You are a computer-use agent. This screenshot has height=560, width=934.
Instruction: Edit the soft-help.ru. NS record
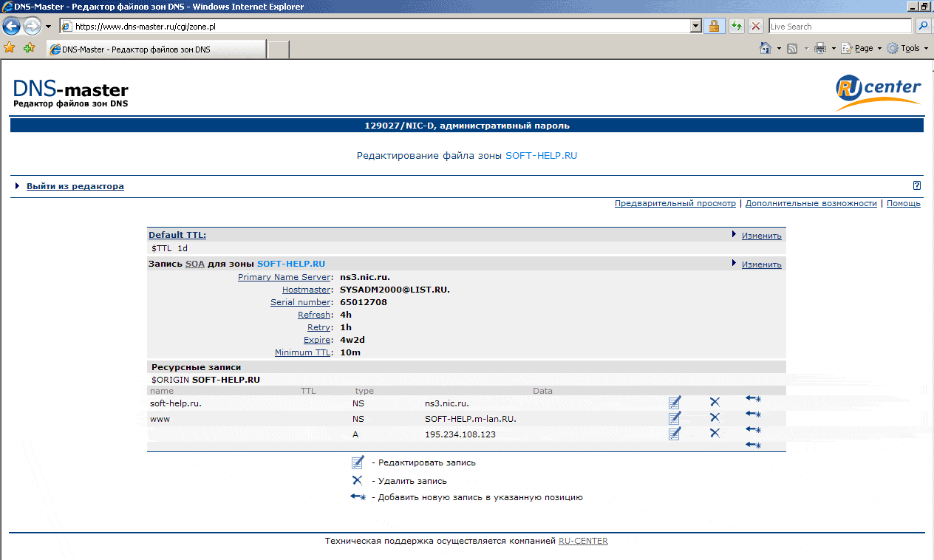(x=675, y=403)
